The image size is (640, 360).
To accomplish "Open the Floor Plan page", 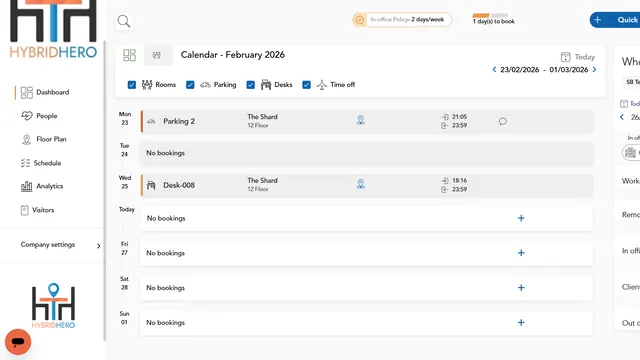I will point(44,139).
